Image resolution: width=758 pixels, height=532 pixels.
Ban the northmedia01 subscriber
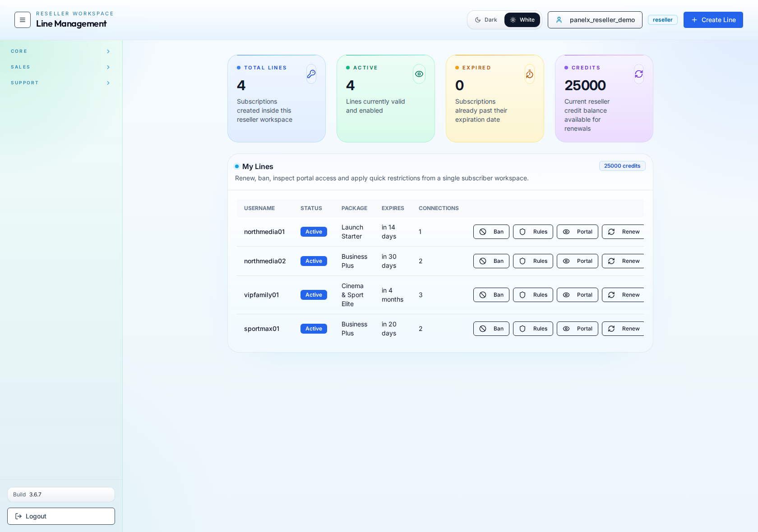491,232
